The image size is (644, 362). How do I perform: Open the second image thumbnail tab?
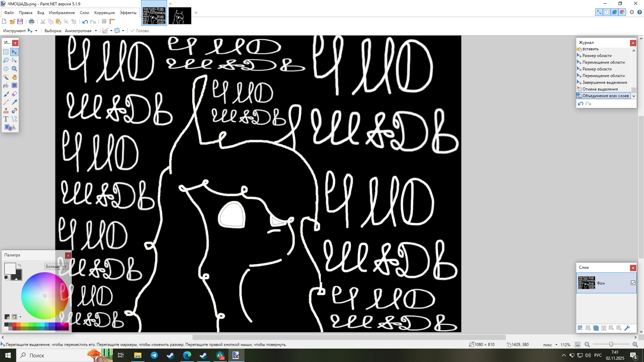tap(180, 16)
